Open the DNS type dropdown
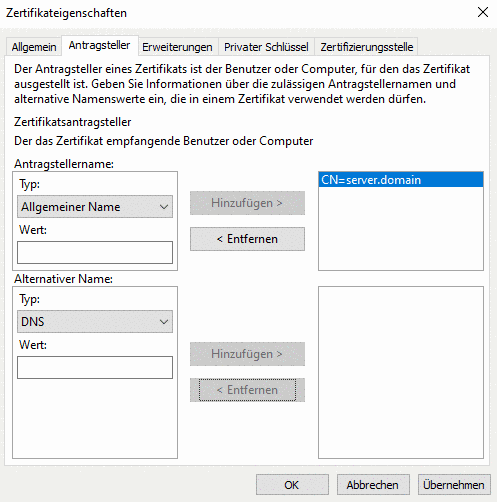 tap(95, 322)
